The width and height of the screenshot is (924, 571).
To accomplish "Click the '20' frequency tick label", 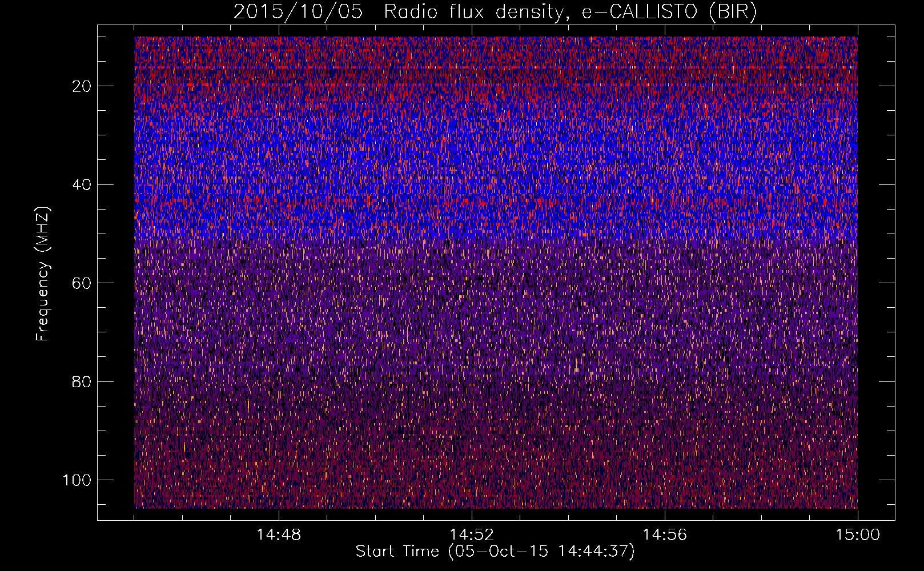I will pyautogui.click(x=82, y=86).
